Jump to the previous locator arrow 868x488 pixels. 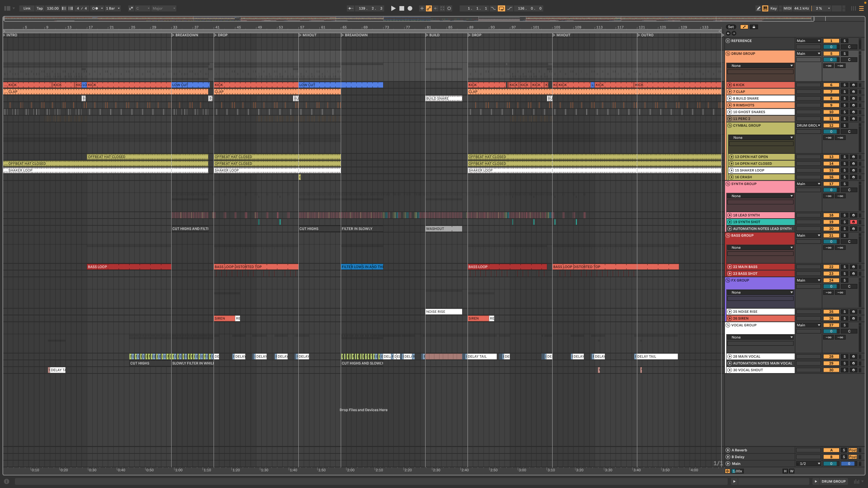pos(728,33)
